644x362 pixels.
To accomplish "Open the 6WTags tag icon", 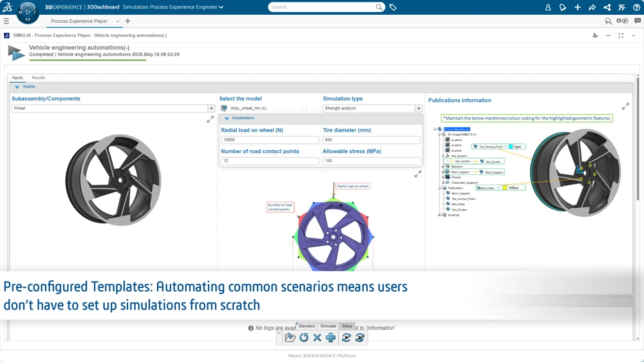I will (393, 7).
